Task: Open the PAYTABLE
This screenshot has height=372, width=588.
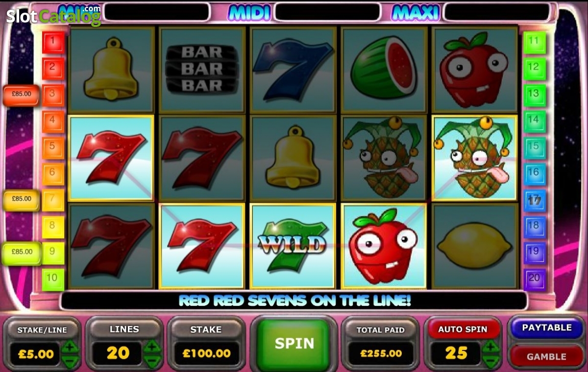Action: 546,327
